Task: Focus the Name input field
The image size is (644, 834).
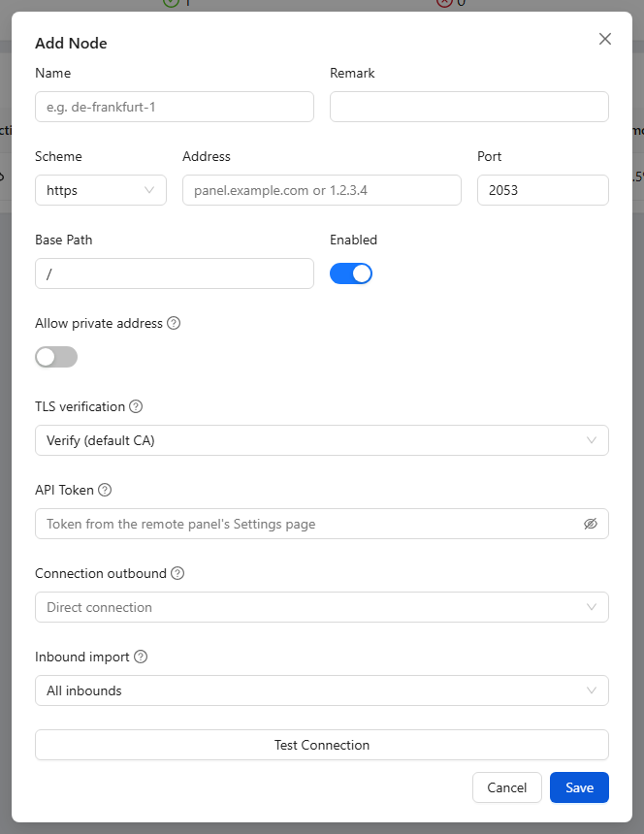Action: coord(175,107)
